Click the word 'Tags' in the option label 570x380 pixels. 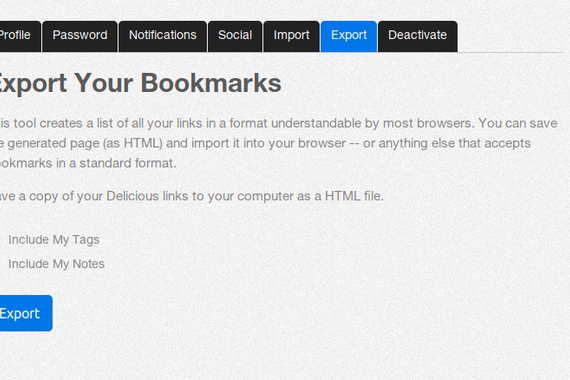coord(86,240)
